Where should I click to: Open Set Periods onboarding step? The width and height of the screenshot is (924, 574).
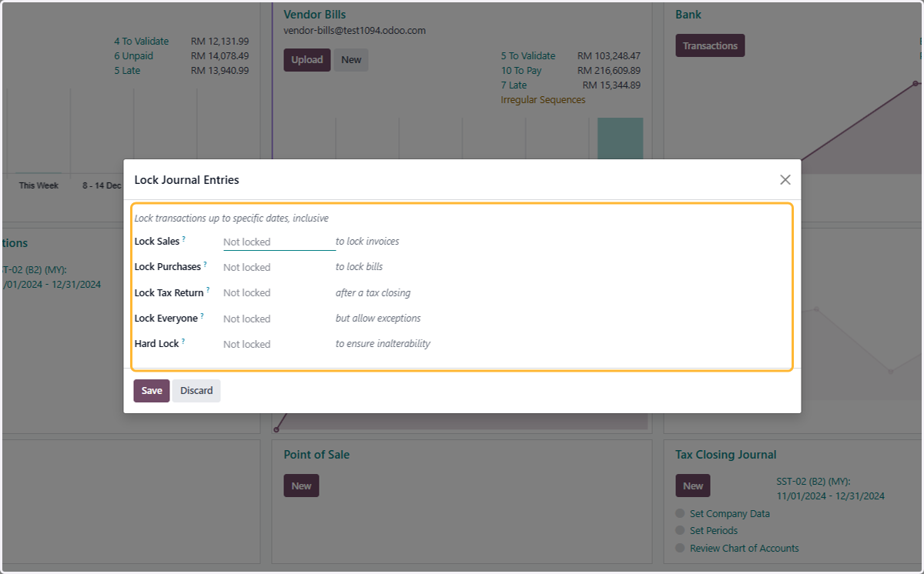[714, 531]
